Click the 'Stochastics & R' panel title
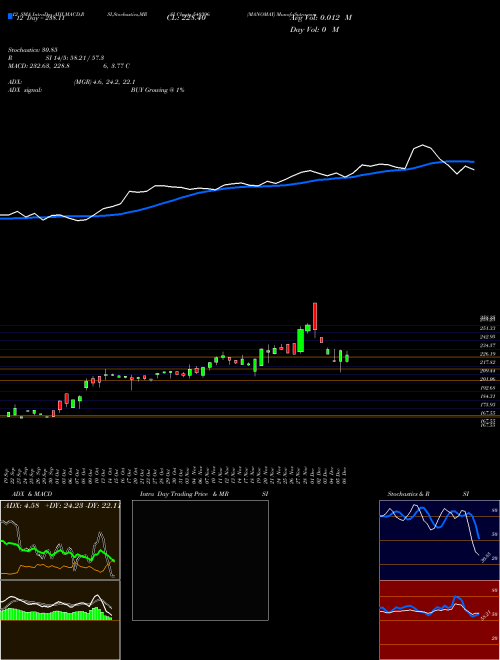Image resolution: width=500 pixels, height=660 pixels. [x=409, y=494]
